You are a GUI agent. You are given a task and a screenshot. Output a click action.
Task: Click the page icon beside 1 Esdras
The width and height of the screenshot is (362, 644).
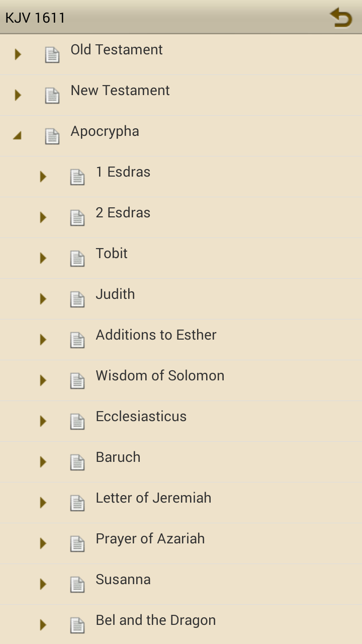coord(77,176)
